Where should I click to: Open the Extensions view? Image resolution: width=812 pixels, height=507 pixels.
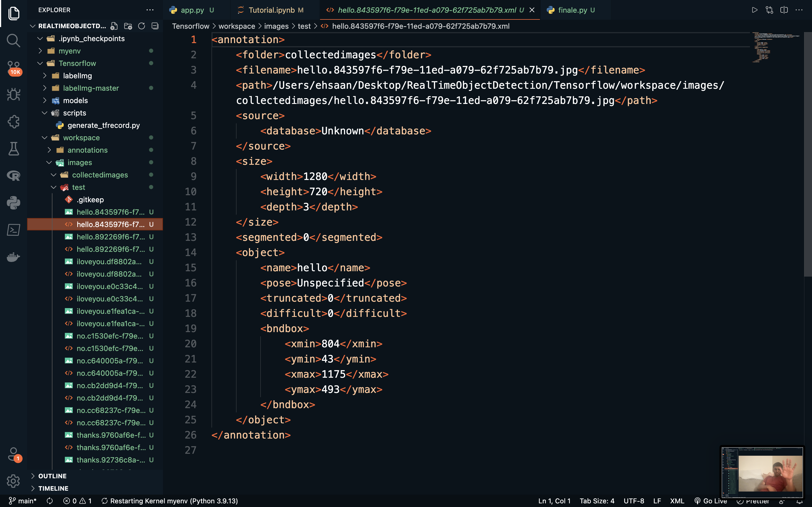[x=14, y=122]
